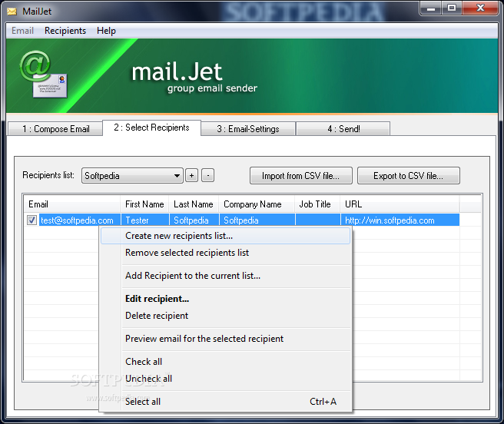Choose Create new recipients list from context menu
This screenshot has width=504, height=424.
[x=225, y=236]
